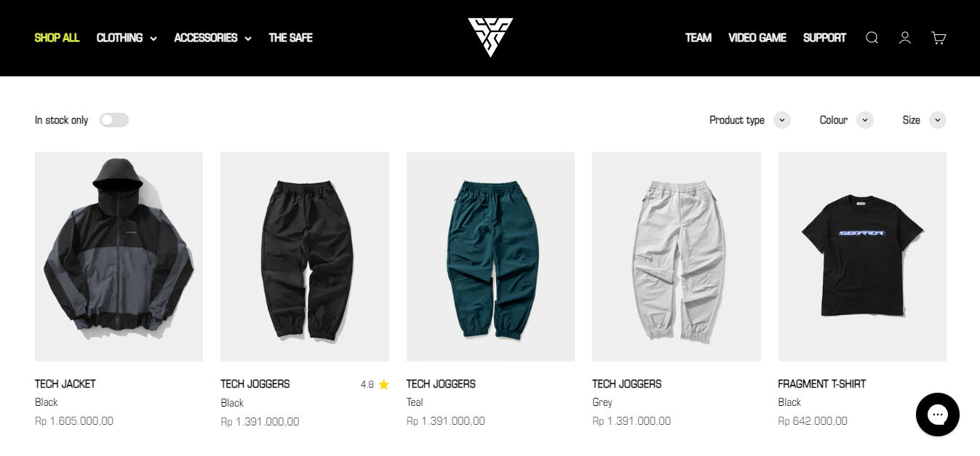Open the chat support bubble
This screenshot has height=456, width=980.
click(938, 415)
